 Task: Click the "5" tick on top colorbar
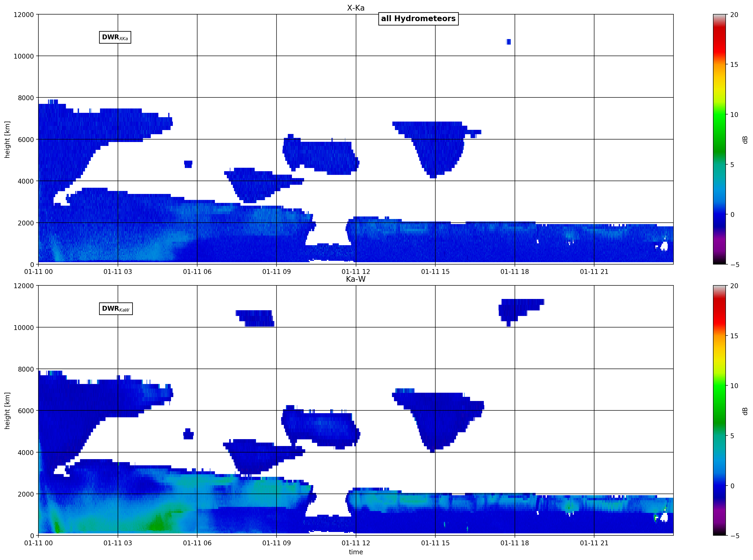(732, 165)
